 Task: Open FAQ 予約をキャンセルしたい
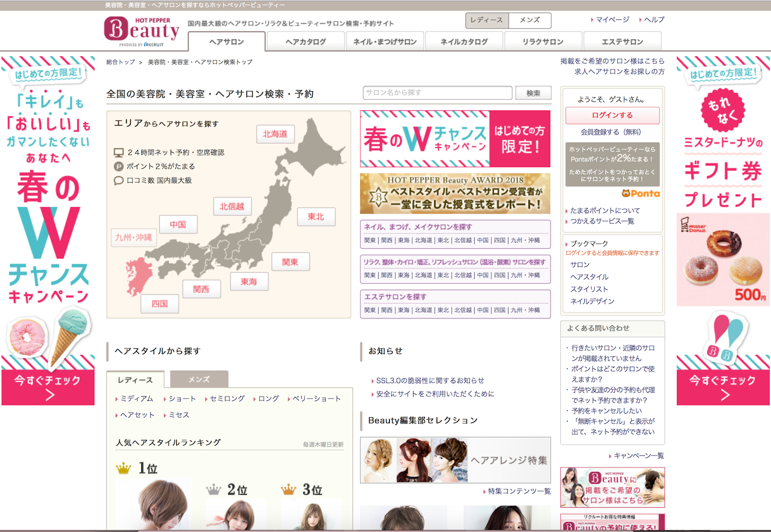click(607, 411)
